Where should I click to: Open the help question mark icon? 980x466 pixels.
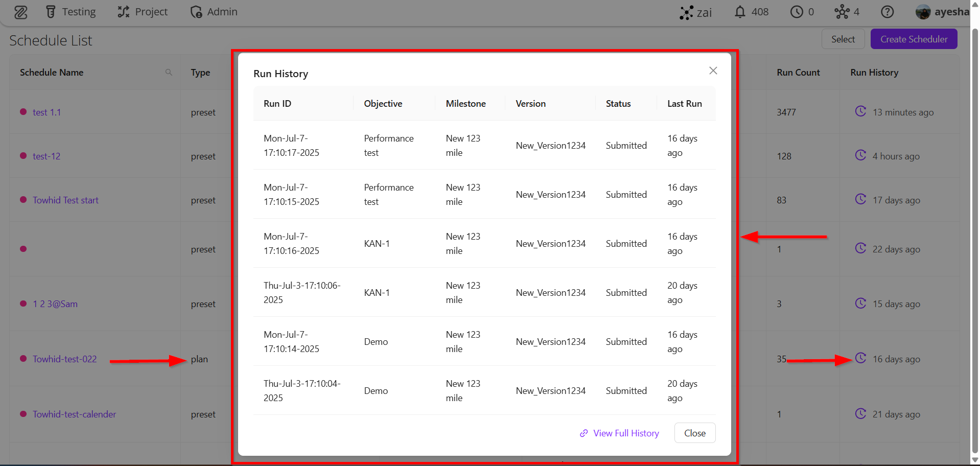888,12
